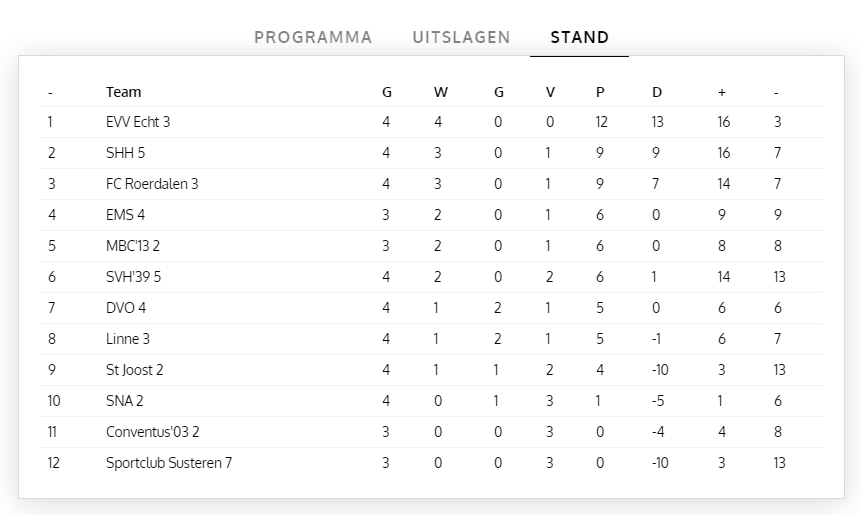Click the V losses column header
This screenshot has width=861, height=515.
pyautogui.click(x=550, y=92)
